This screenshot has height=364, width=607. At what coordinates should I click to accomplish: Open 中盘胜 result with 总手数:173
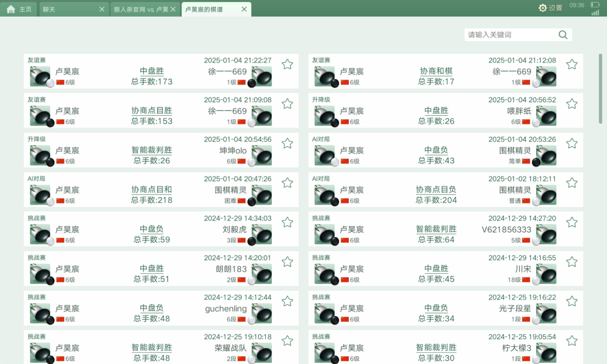click(x=152, y=71)
